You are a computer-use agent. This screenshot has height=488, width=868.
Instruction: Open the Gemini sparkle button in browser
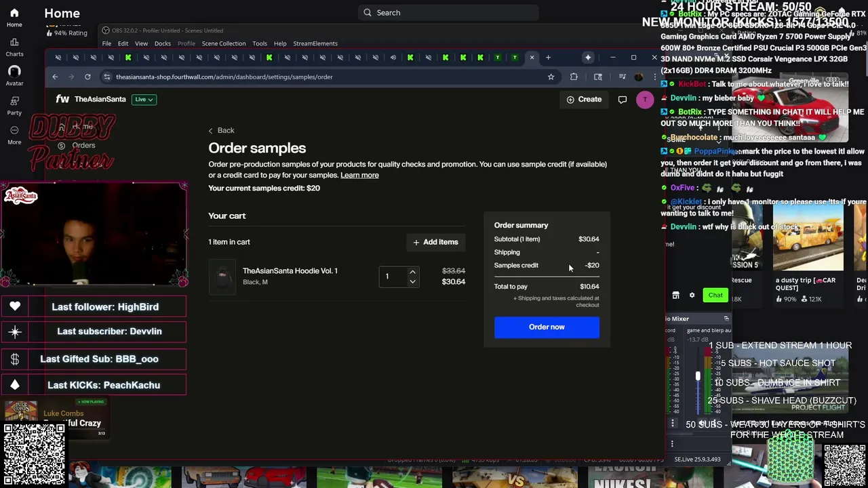(588, 58)
